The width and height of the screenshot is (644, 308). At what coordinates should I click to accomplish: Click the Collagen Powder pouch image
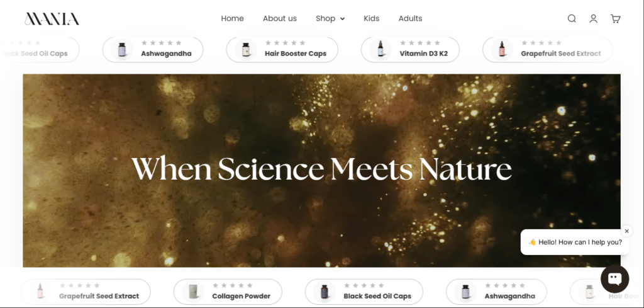[192, 292]
